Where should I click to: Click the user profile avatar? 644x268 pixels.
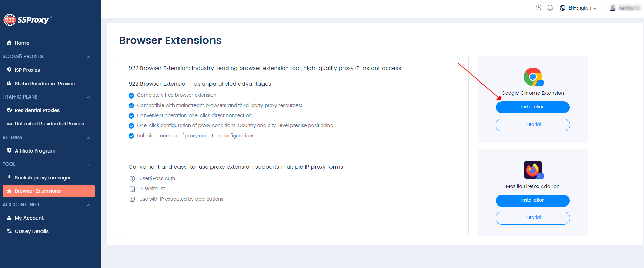click(613, 8)
